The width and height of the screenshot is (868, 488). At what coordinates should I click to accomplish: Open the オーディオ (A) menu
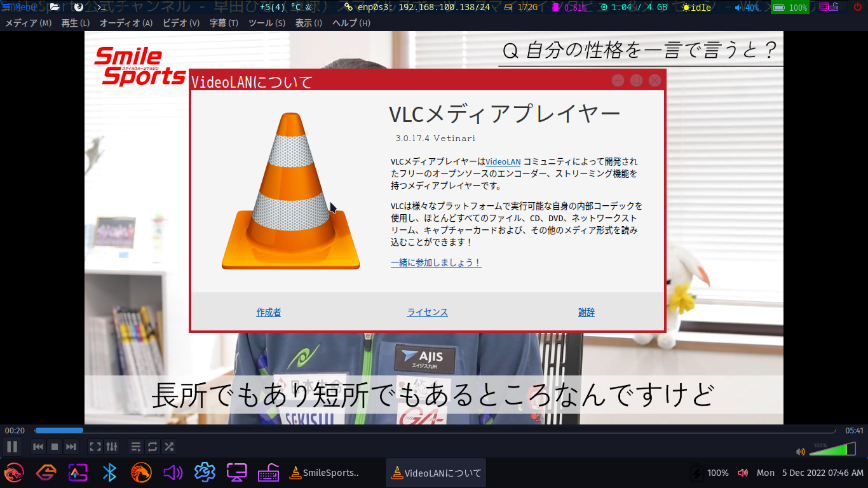tap(126, 23)
